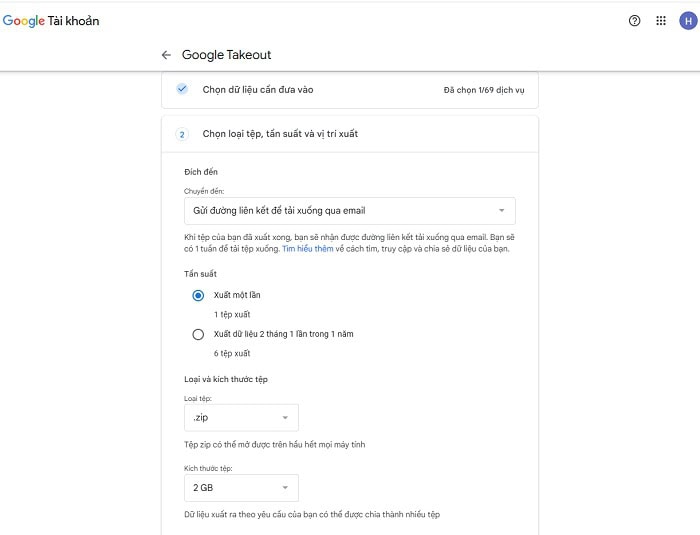Click the back arrow beside Google Takeout
The image size is (700, 535).
[x=166, y=55]
